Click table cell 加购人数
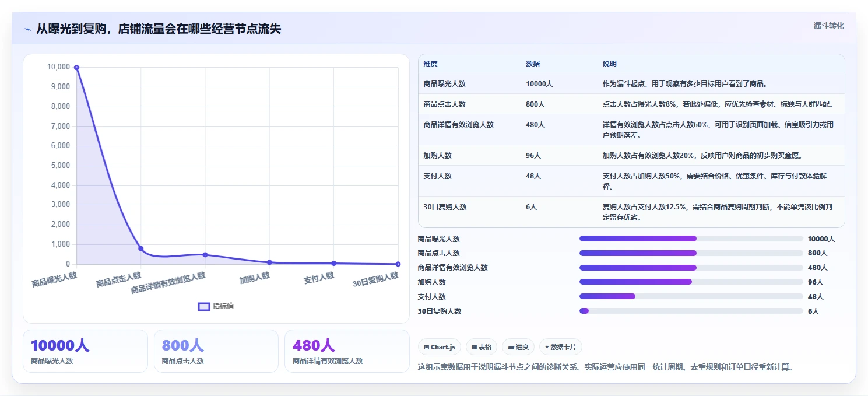 438,156
